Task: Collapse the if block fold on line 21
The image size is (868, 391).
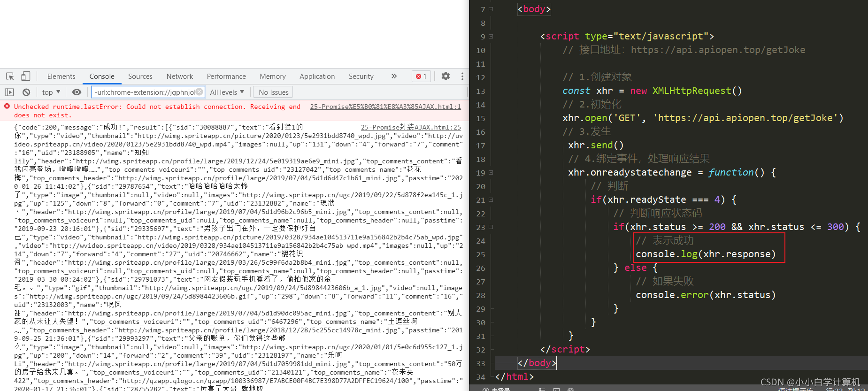Action: click(491, 199)
